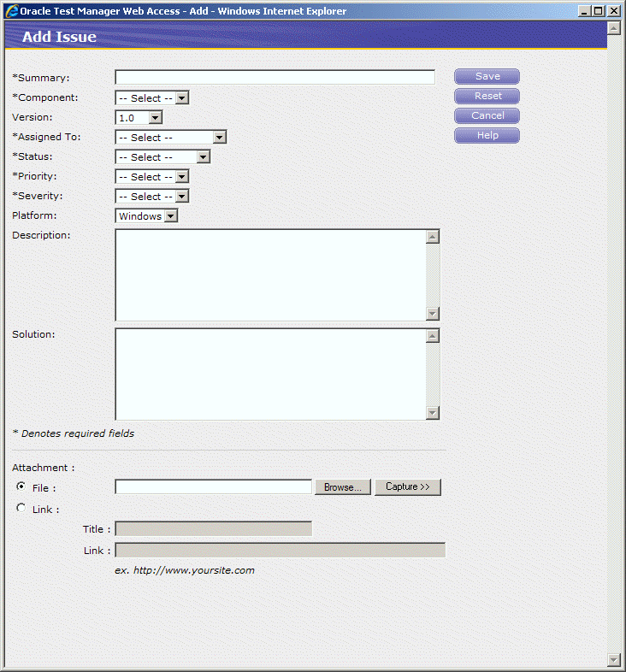Click the page scrollbar down arrow

click(614, 660)
